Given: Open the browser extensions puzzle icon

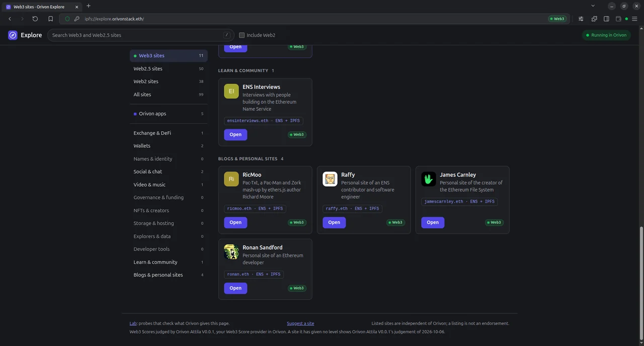Looking at the screenshot, I should click(594, 19).
